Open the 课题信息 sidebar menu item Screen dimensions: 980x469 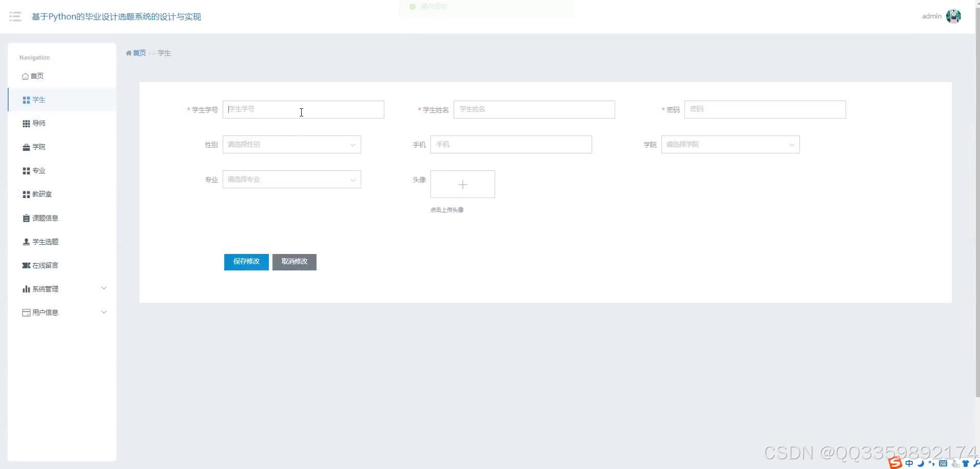[x=62, y=218]
